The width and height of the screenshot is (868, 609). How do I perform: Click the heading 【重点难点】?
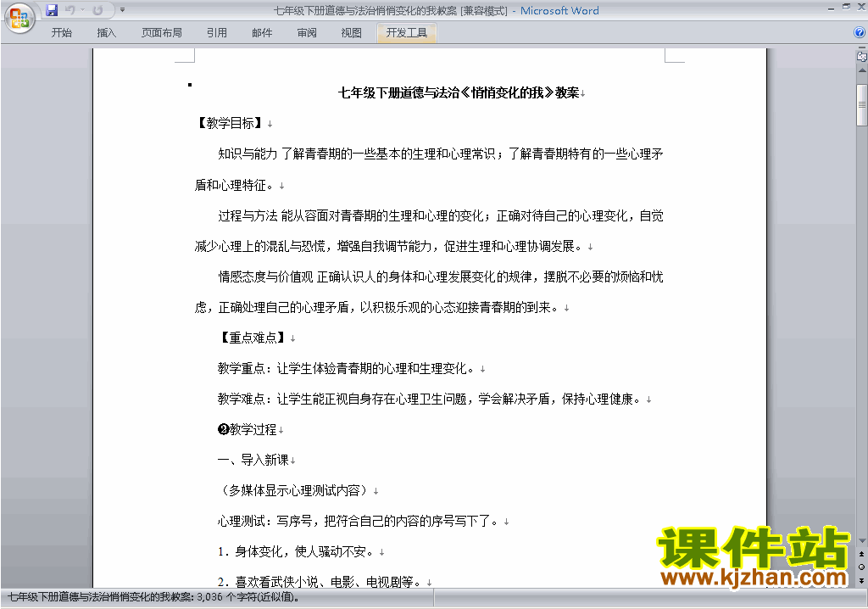click(x=253, y=338)
